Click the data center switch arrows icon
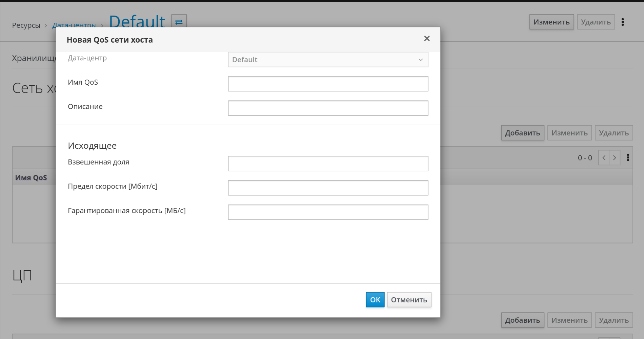Image resolution: width=644 pixels, height=339 pixels. [x=179, y=22]
